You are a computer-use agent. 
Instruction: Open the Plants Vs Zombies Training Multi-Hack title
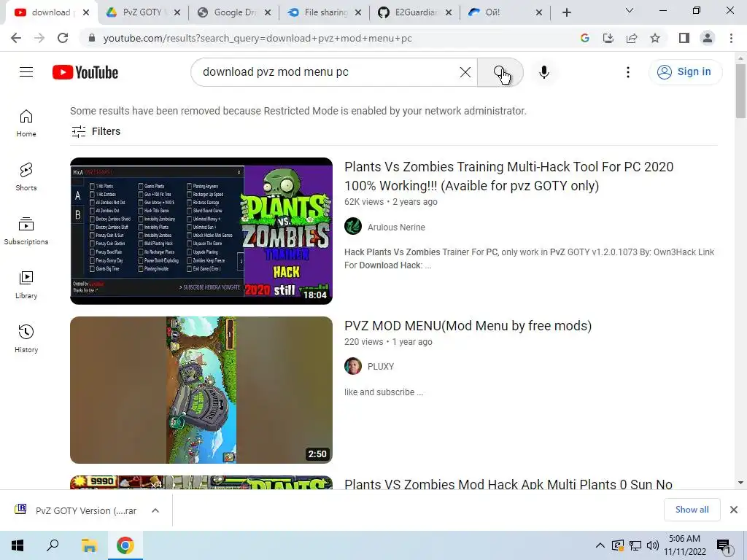click(x=508, y=176)
